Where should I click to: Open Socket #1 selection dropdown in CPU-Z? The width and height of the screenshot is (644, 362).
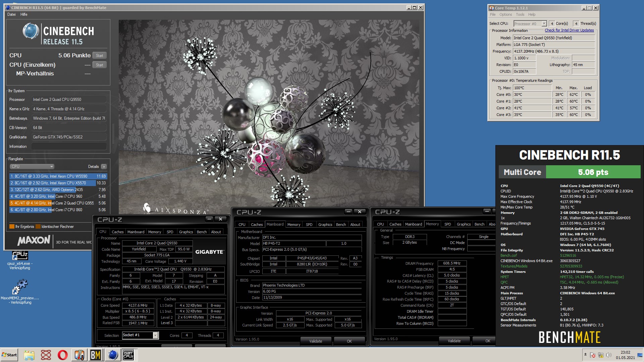(140, 335)
